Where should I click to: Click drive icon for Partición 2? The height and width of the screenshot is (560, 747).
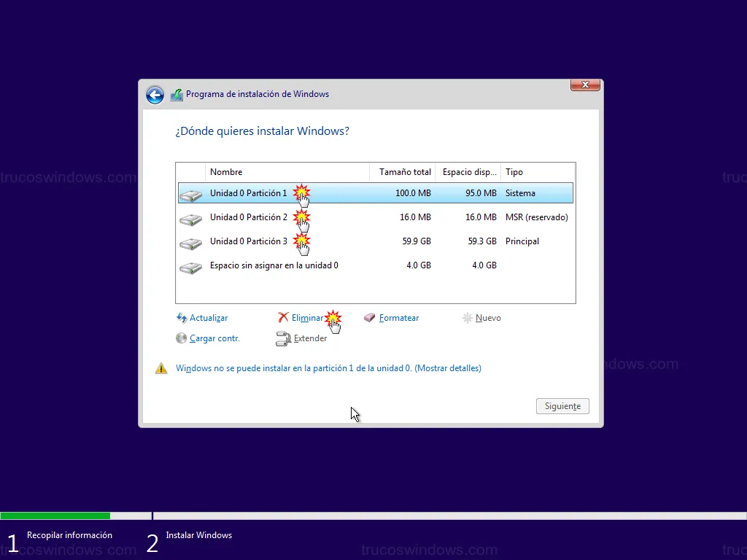[190, 219]
